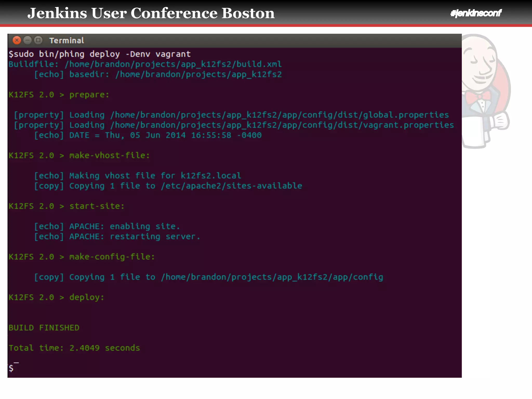Image resolution: width=532 pixels, height=399 pixels.
Task: Click the '/etc/apache2/sites-available' copy line
Action: coord(168,186)
